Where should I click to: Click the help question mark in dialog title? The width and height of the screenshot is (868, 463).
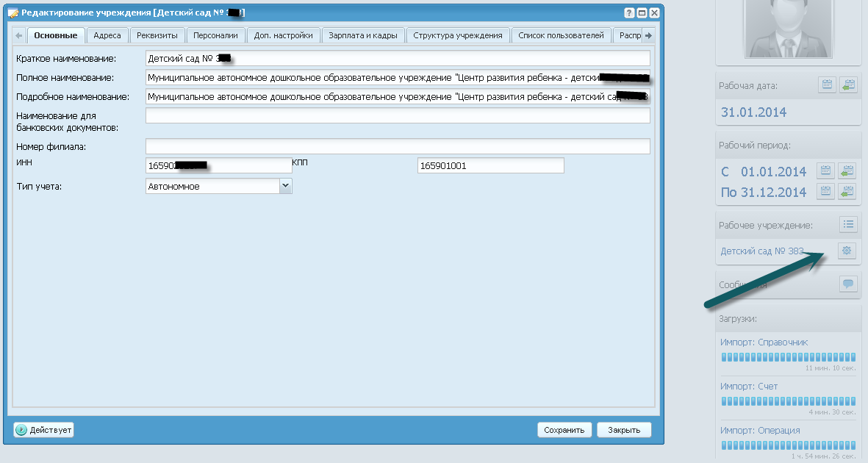tap(629, 13)
